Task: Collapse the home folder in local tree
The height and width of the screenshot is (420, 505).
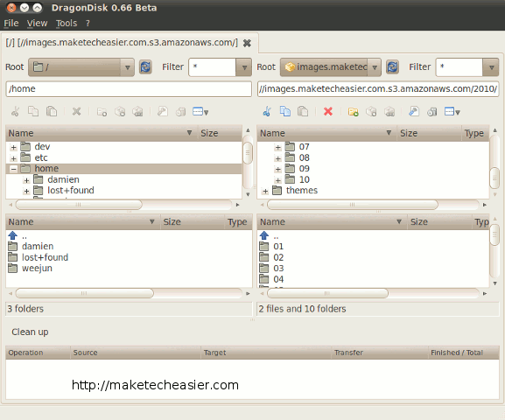Action: 13,169
